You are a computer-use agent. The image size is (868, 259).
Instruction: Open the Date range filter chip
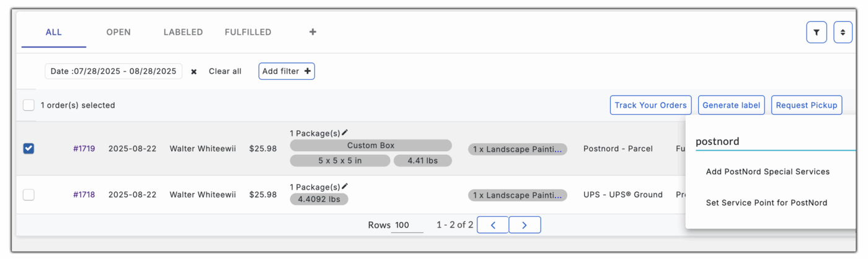[x=113, y=71]
